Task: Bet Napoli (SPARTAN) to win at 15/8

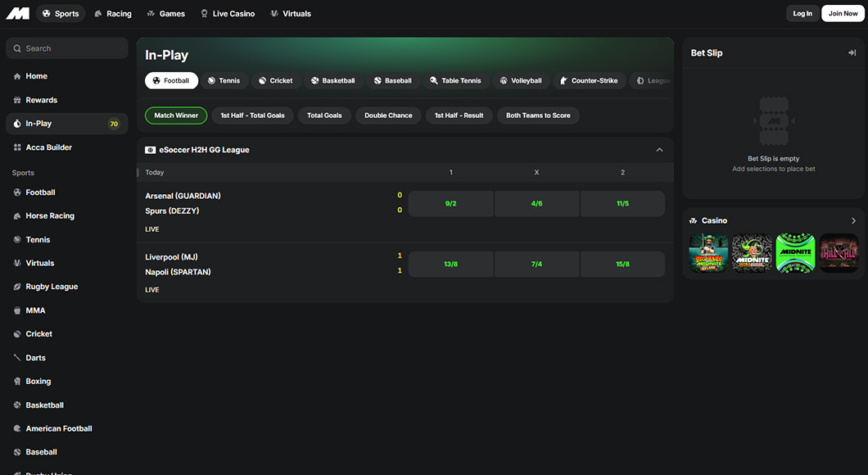Action: click(x=622, y=264)
